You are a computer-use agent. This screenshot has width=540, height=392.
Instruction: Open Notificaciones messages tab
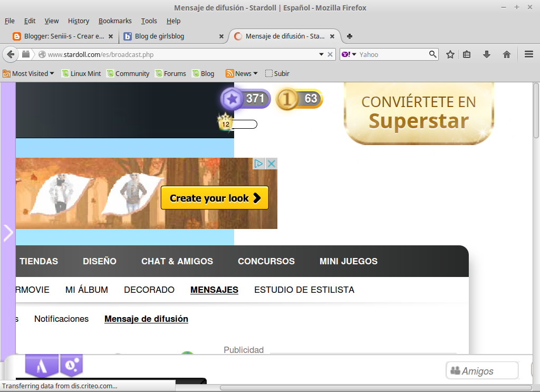tap(61, 319)
